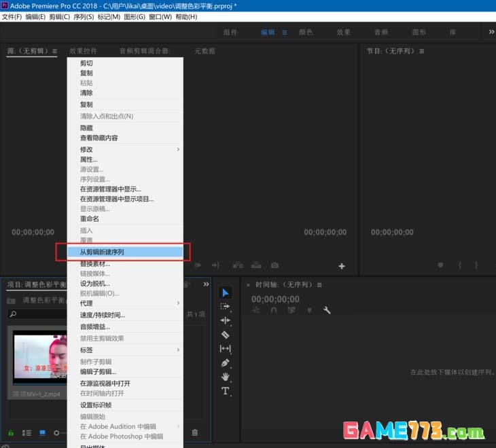Select the Selection arrow tool
496x448 pixels.
point(225,293)
